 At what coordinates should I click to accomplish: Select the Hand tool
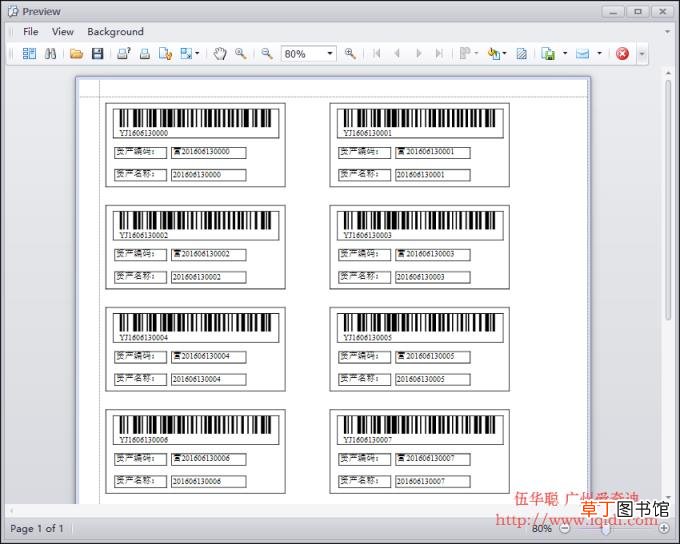(220, 54)
